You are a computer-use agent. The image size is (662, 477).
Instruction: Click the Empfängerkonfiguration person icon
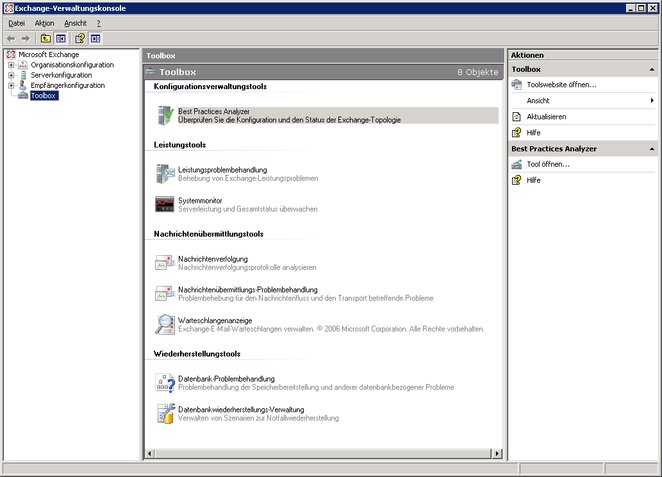pyautogui.click(x=23, y=85)
